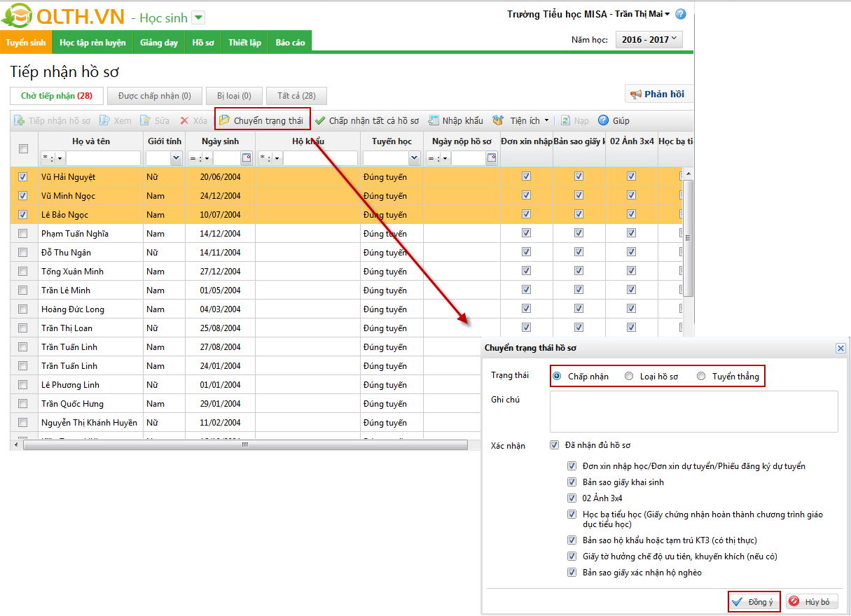
Task: Switch to the Được chấp nhận (0) tab
Action: 154,96
